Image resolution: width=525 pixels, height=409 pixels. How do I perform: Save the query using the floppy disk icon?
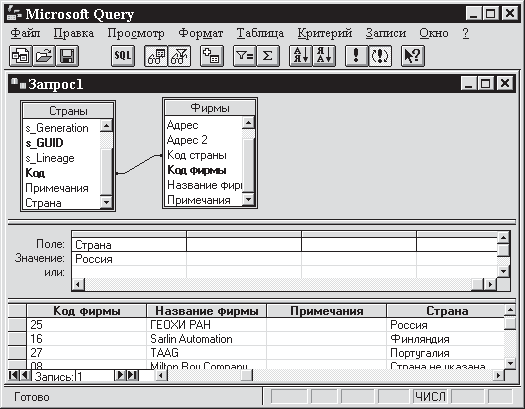[x=67, y=56]
